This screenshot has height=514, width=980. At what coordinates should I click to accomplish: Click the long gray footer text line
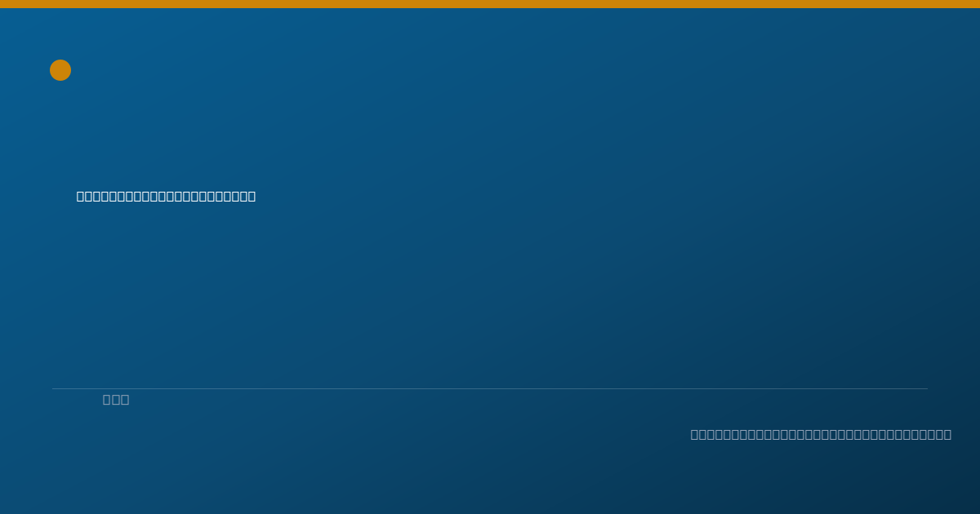point(821,434)
